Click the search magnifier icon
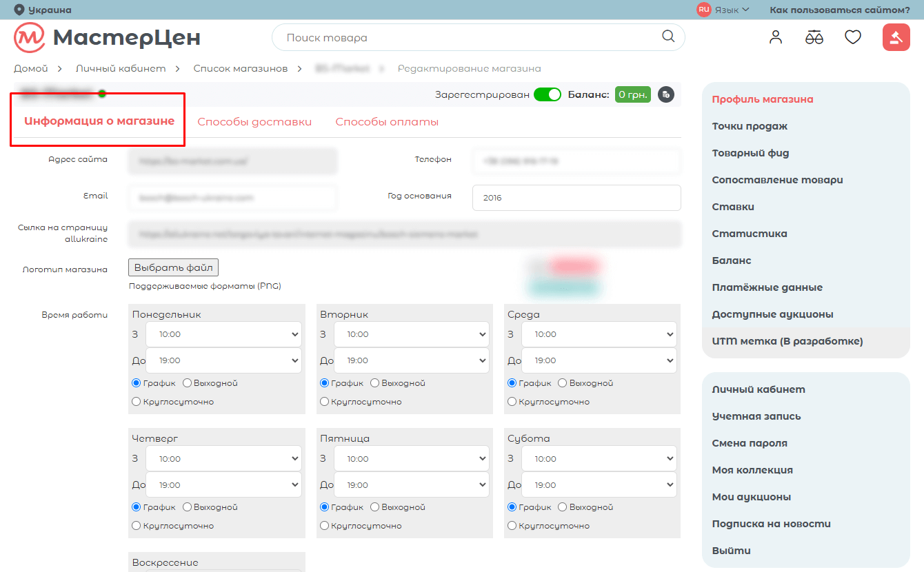The image size is (924, 572). pyautogui.click(x=668, y=37)
